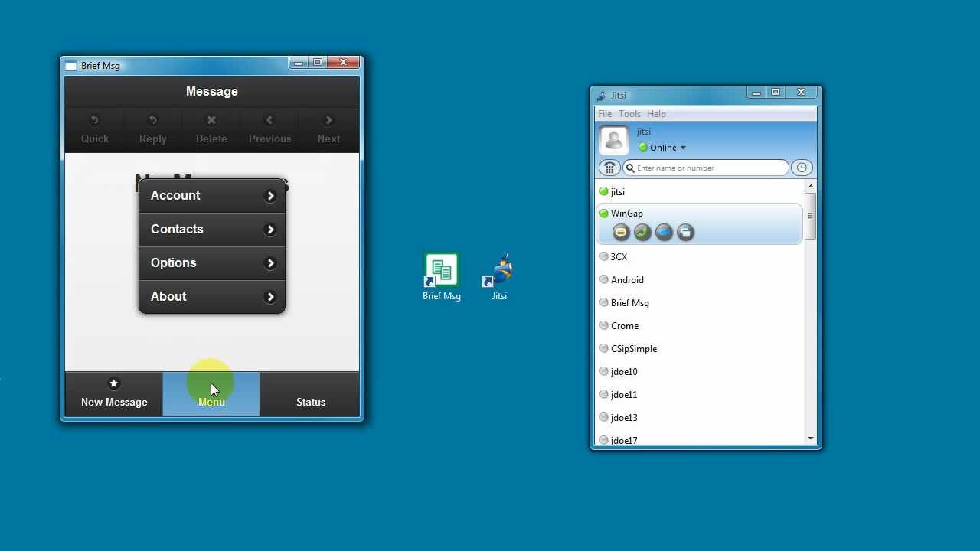The height and width of the screenshot is (551, 980).
Task: Open the Brief Msg desktop shortcut
Action: (442, 277)
